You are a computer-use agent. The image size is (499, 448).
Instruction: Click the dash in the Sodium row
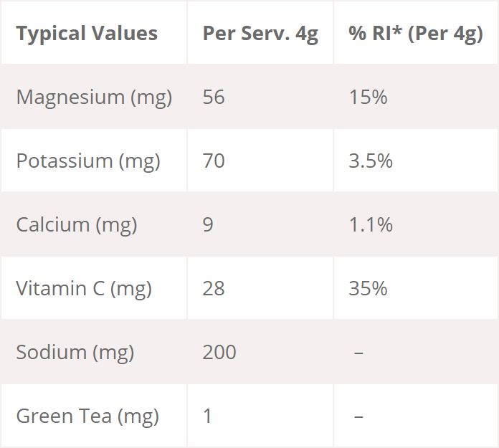click(x=358, y=353)
